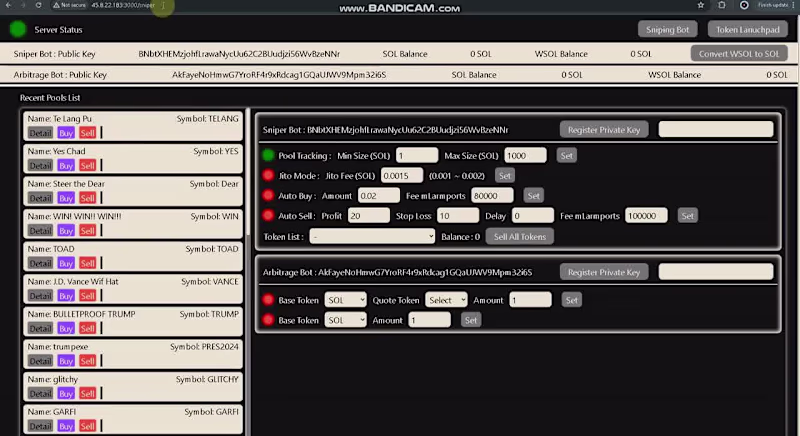Image resolution: width=800 pixels, height=436 pixels.
Task: Click Set button for Pool Tracking
Action: pos(566,156)
